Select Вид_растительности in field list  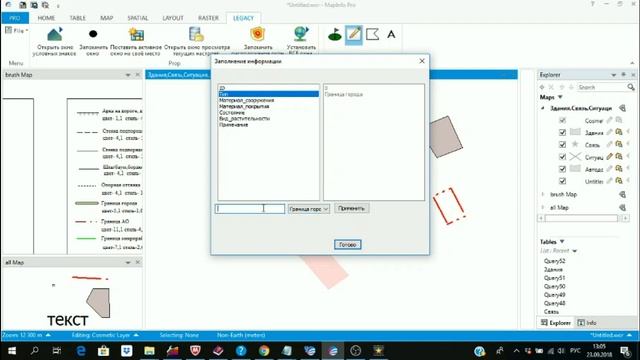244,119
